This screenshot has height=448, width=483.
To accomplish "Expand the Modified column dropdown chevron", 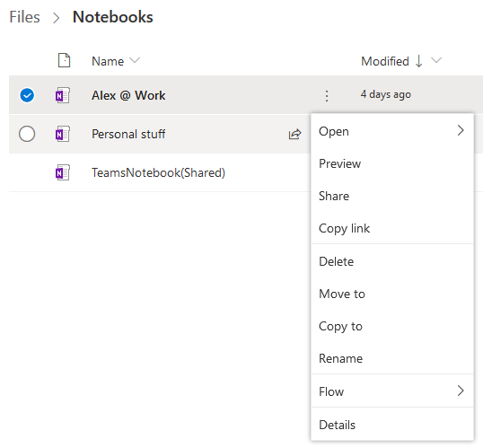I will (436, 60).
